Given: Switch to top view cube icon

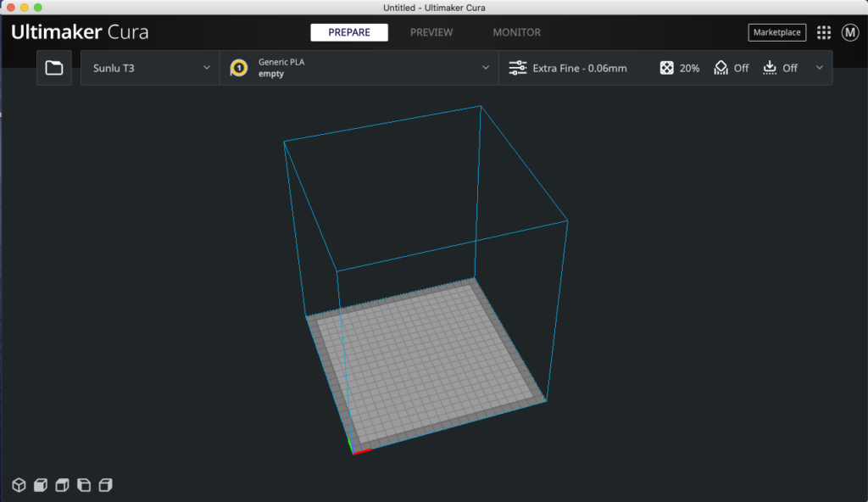Looking at the screenshot, I should (62, 485).
